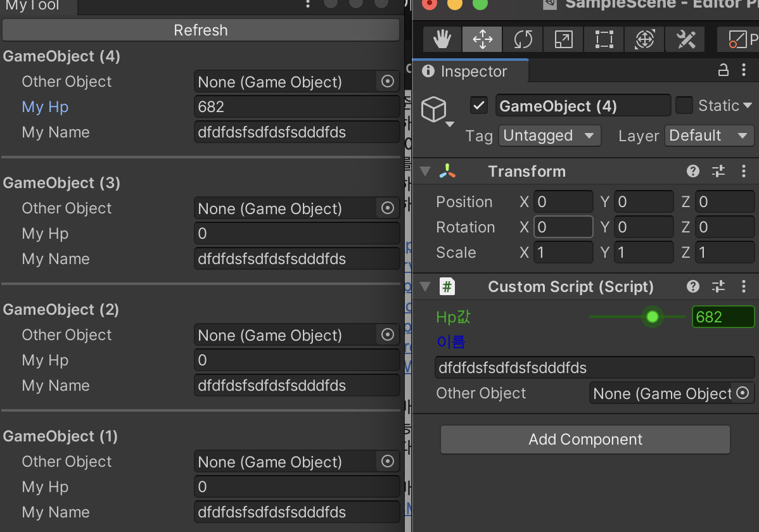Click My Hp field of GameObject (2)
The width and height of the screenshot is (759, 532).
tap(297, 360)
